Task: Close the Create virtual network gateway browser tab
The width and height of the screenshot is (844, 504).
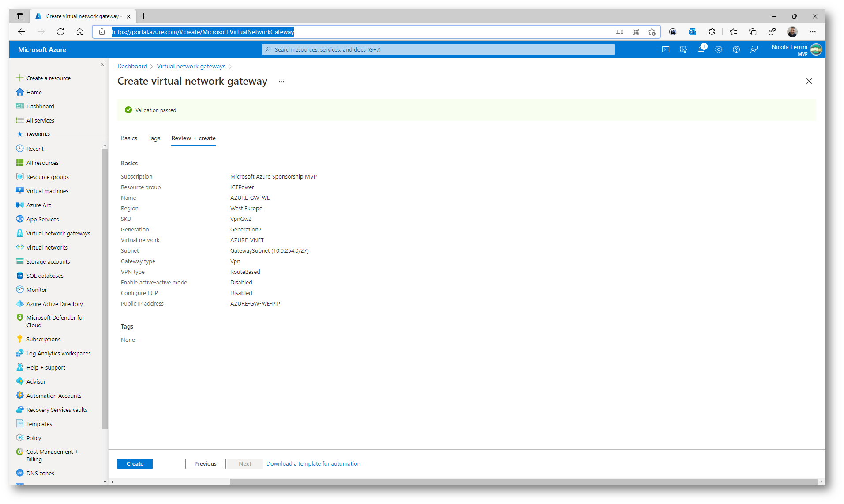Action: pos(128,16)
